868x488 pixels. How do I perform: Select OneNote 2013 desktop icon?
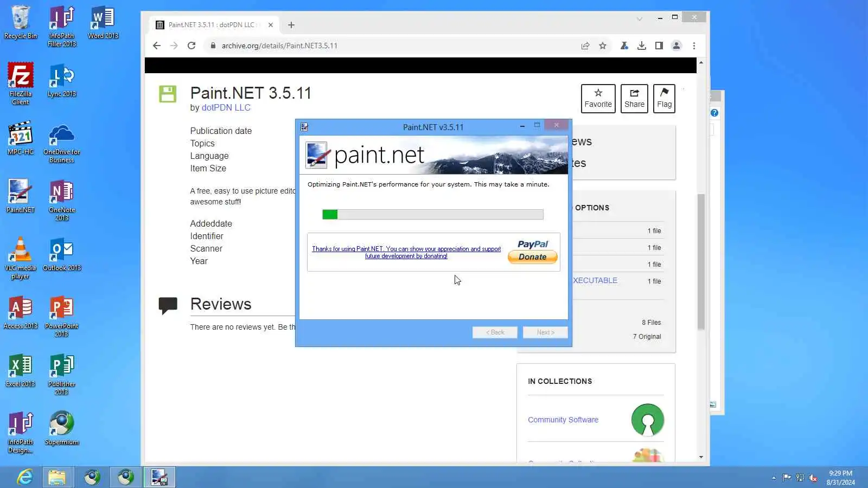(62, 201)
